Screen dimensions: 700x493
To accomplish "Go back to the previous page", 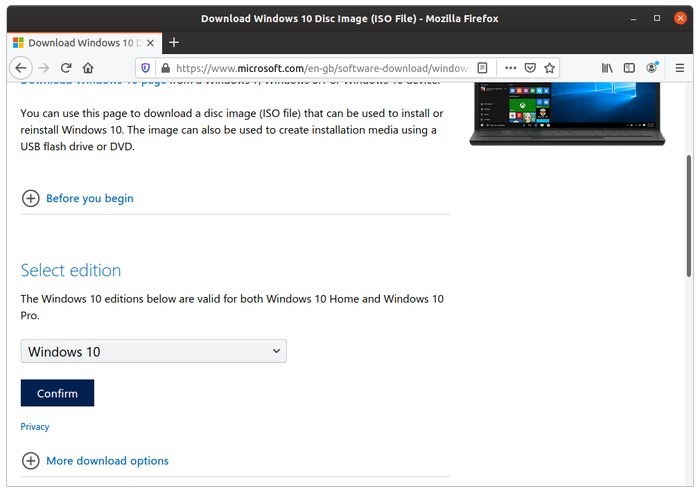I will [x=21, y=68].
